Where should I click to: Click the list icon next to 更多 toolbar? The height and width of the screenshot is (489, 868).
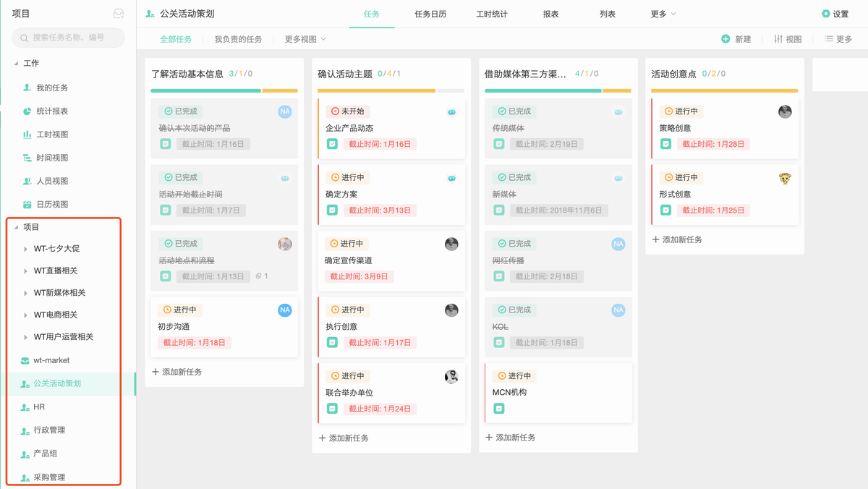(x=829, y=39)
